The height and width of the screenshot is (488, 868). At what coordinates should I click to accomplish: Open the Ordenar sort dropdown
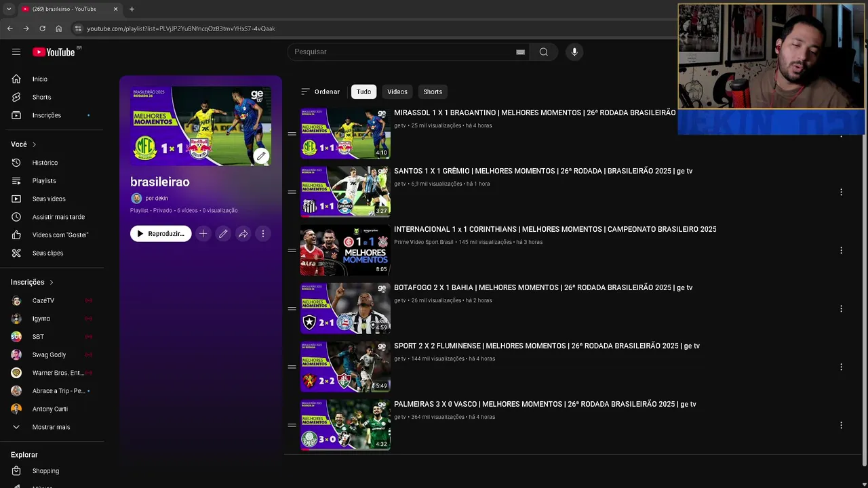click(x=320, y=91)
